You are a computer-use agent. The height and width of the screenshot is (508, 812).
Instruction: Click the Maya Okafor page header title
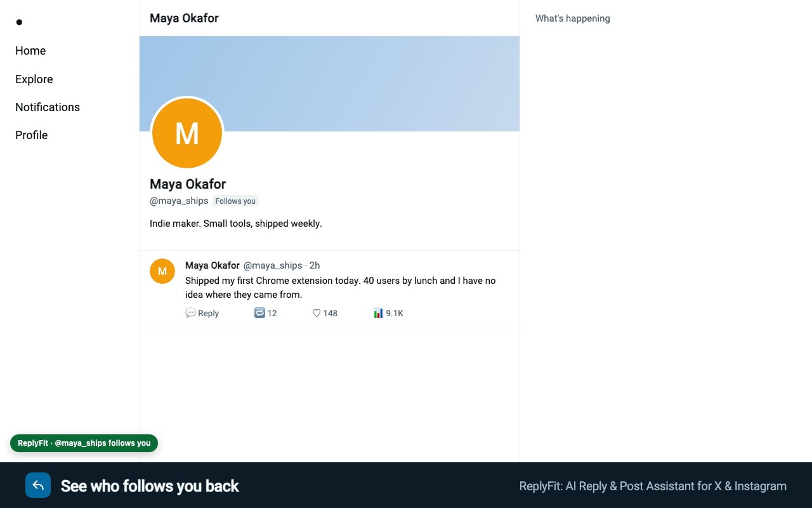click(x=184, y=18)
